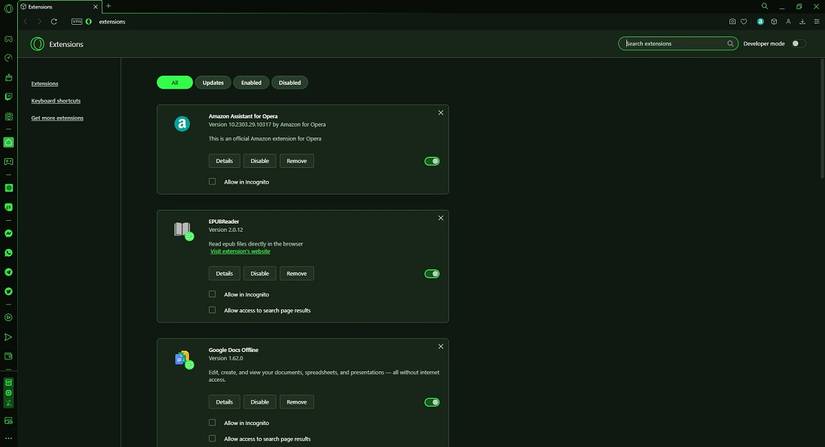Click Disable button for Google Docs Offline
Image resolution: width=825 pixels, height=447 pixels.
point(259,402)
